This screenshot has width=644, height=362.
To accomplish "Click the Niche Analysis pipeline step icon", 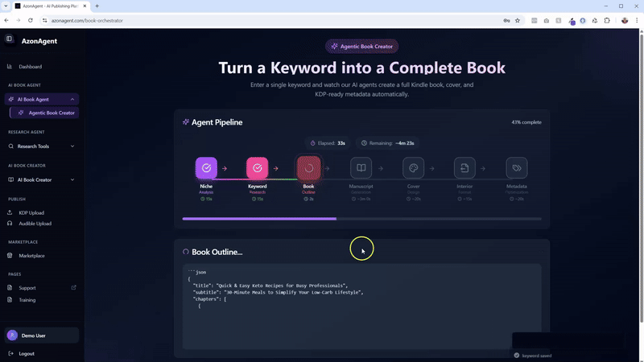I will 206,168.
